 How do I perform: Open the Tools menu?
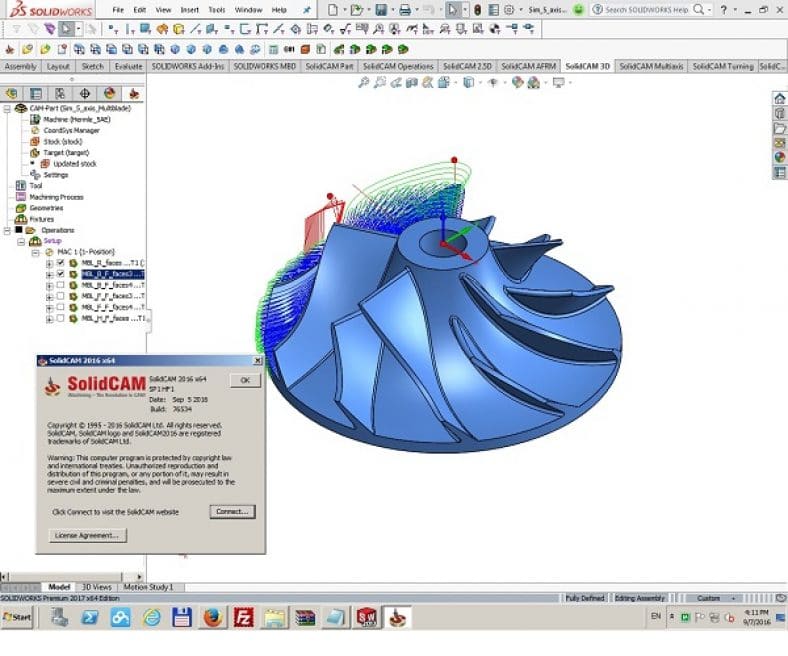[x=216, y=9]
